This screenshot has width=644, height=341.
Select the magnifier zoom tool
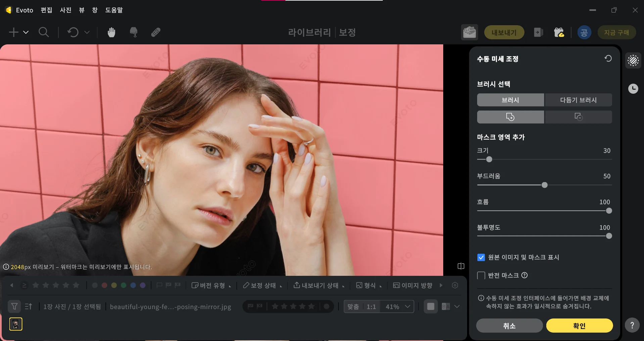click(x=44, y=32)
